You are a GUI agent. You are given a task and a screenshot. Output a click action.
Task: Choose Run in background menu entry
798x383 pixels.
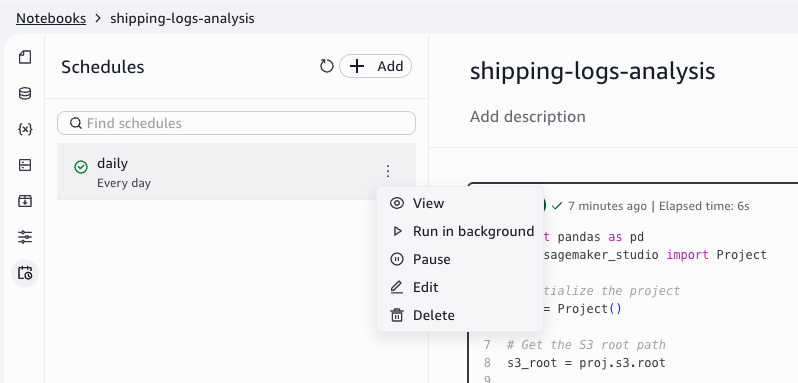tap(460, 231)
